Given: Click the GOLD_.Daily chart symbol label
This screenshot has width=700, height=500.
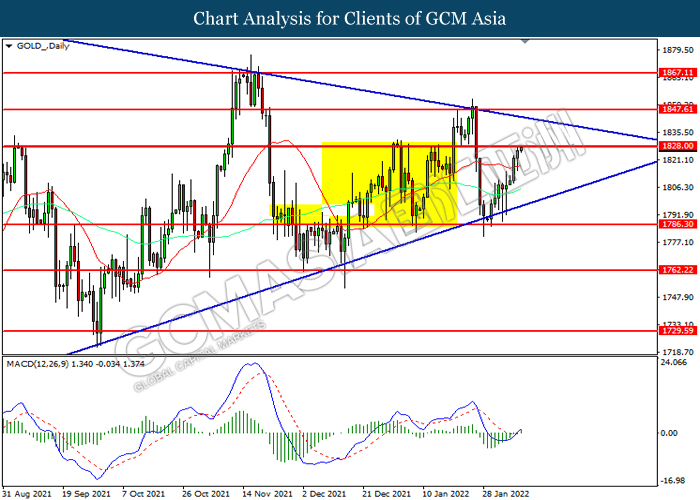Looking at the screenshot, I should tap(43, 46).
